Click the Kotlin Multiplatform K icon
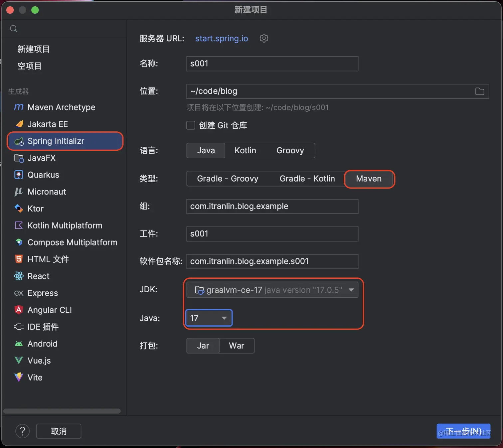This screenshot has height=448, width=503. click(x=19, y=225)
